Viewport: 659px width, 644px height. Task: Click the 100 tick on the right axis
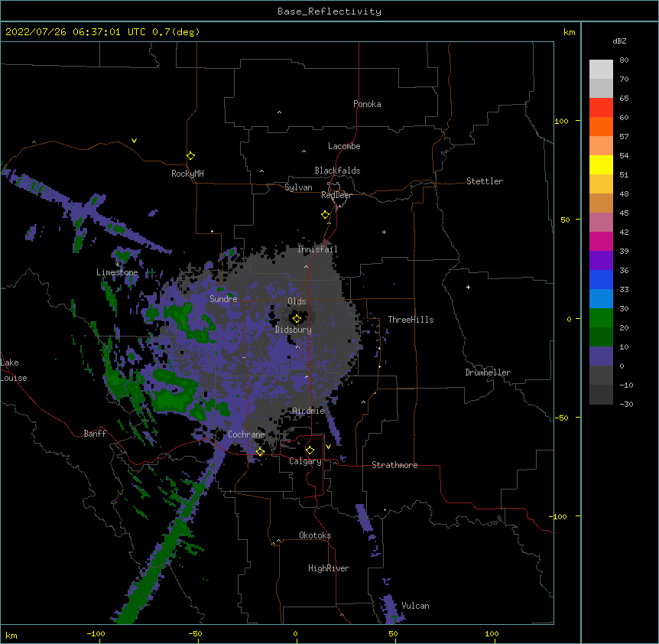click(x=561, y=121)
